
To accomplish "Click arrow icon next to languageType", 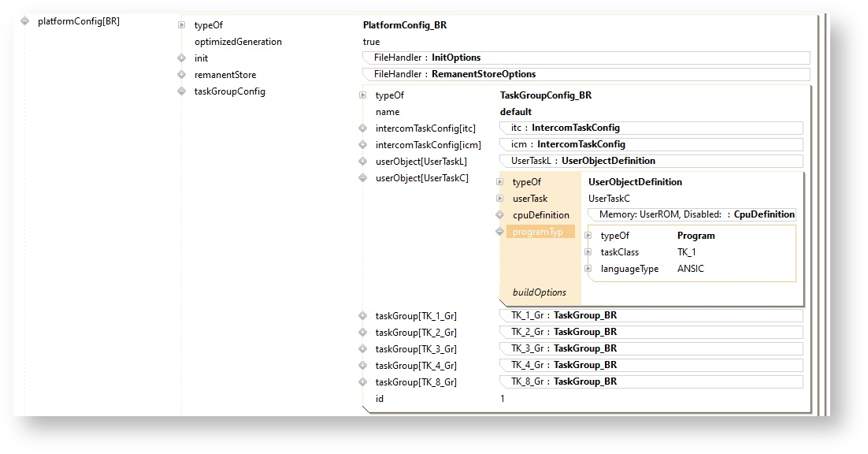I will 588,269.
